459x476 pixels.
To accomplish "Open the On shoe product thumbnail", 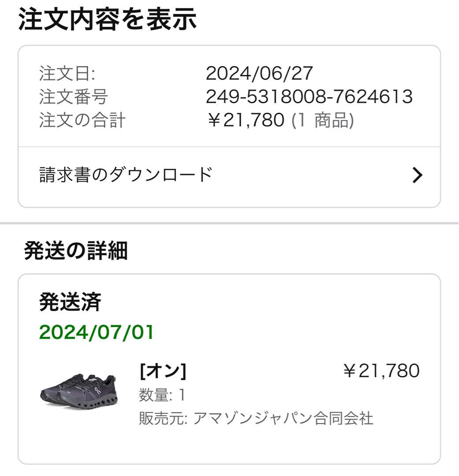I will click(78, 392).
